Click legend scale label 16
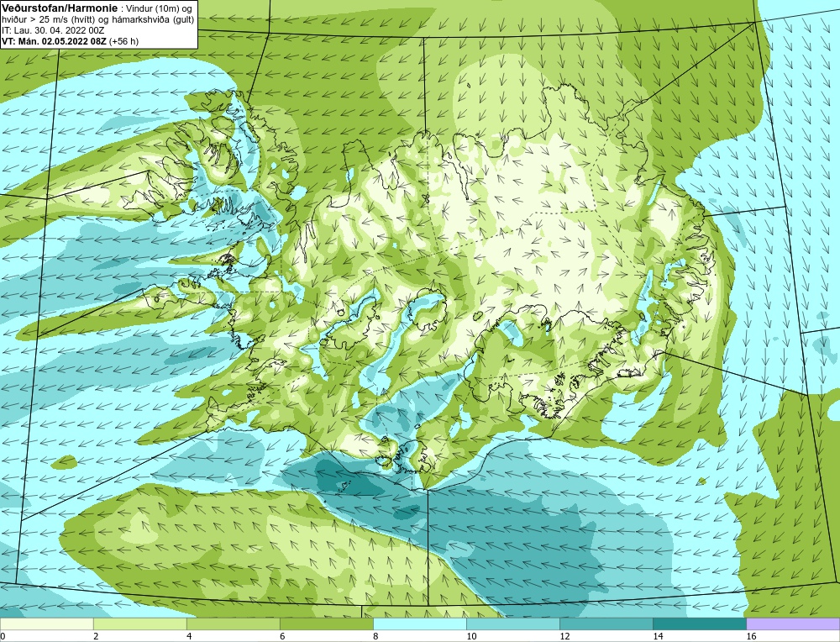840x642 pixels. click(x=751, y=636)
